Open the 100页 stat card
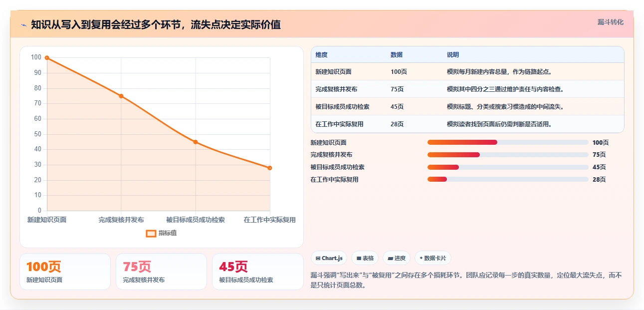The width and height of the screenshot is (644, 310). (x=65, y=272)
